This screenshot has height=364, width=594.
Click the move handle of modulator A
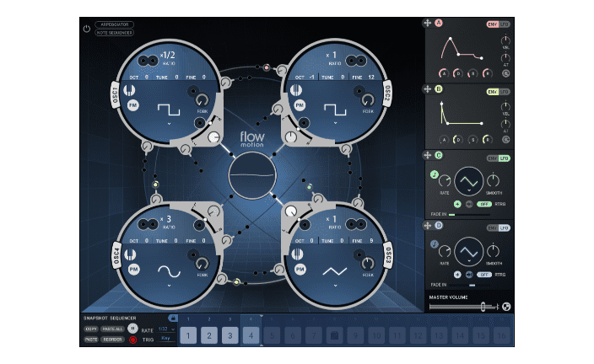click(x=428, y=23)
